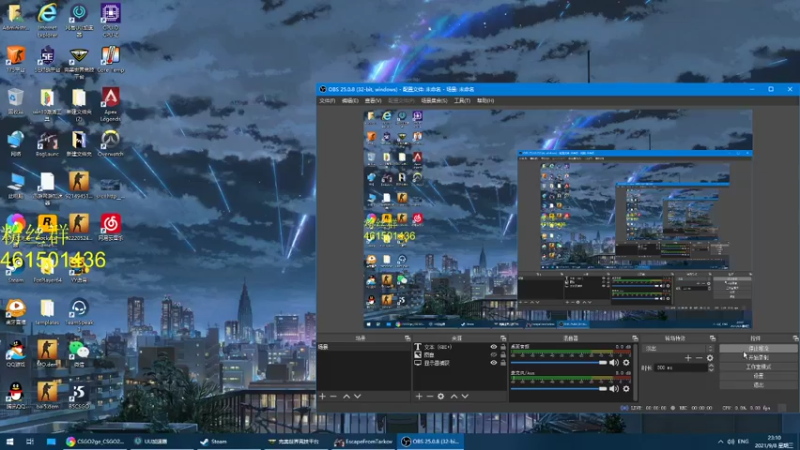Increase transition duration stepper arrow

click(x=711, y=365)
